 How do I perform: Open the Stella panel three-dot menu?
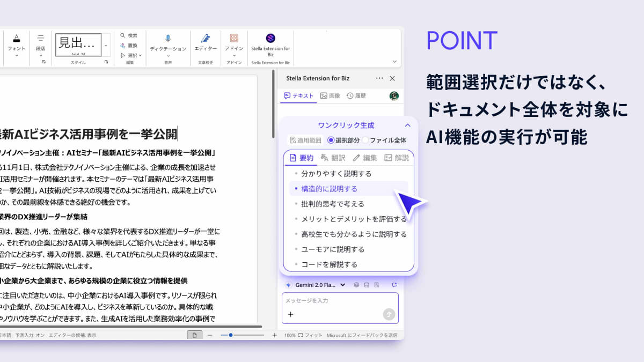coord(379,78)
